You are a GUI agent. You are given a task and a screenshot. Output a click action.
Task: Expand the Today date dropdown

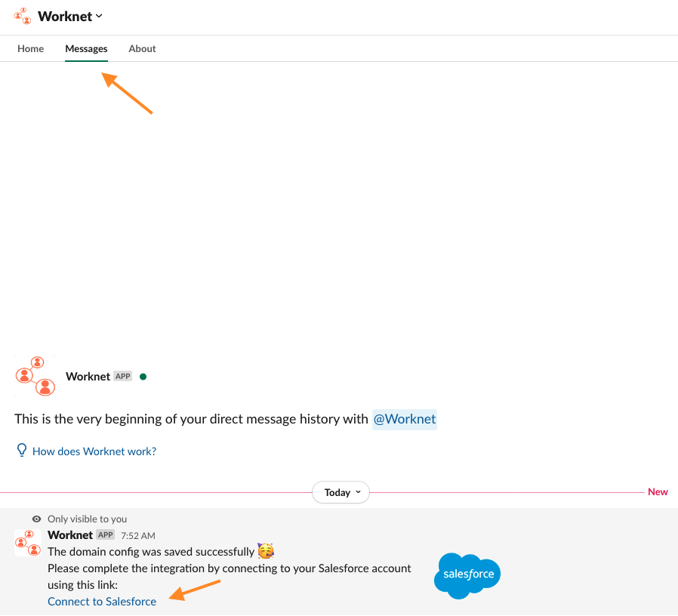(x=341, y=492)
